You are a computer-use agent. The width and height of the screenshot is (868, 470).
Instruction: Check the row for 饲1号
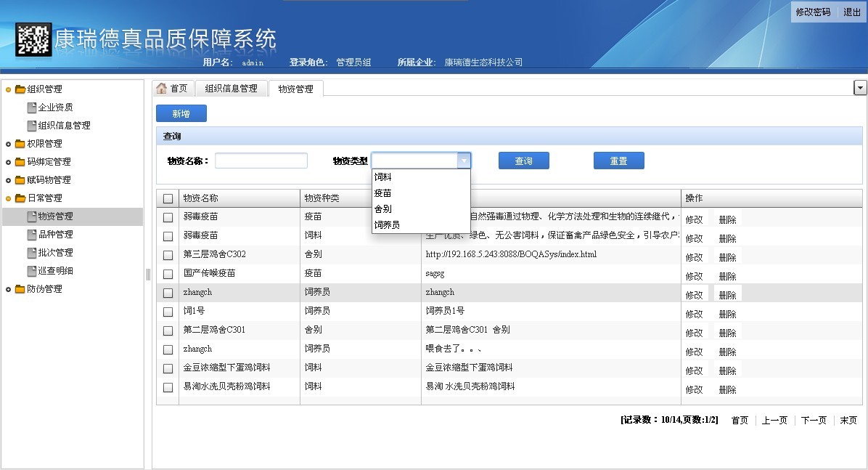168,312
